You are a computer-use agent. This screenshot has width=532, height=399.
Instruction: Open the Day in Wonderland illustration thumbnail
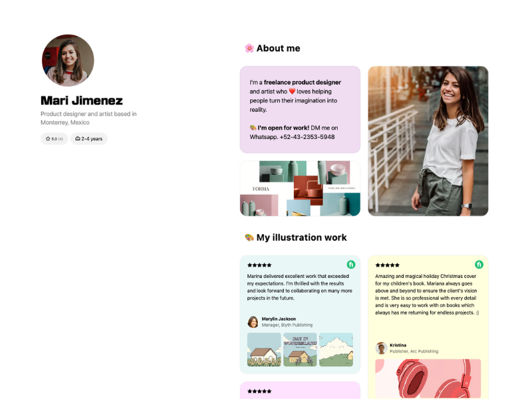point(300,350)
